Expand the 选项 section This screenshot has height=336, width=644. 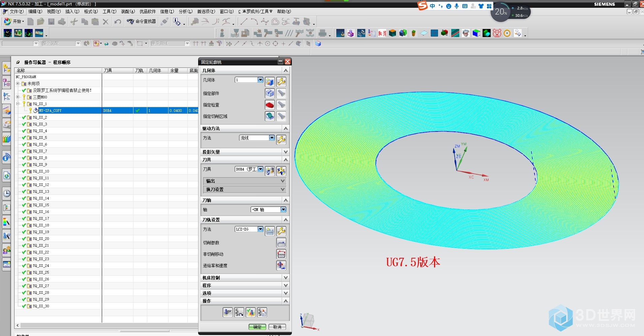pyautogui.click(x=245, y=293)
